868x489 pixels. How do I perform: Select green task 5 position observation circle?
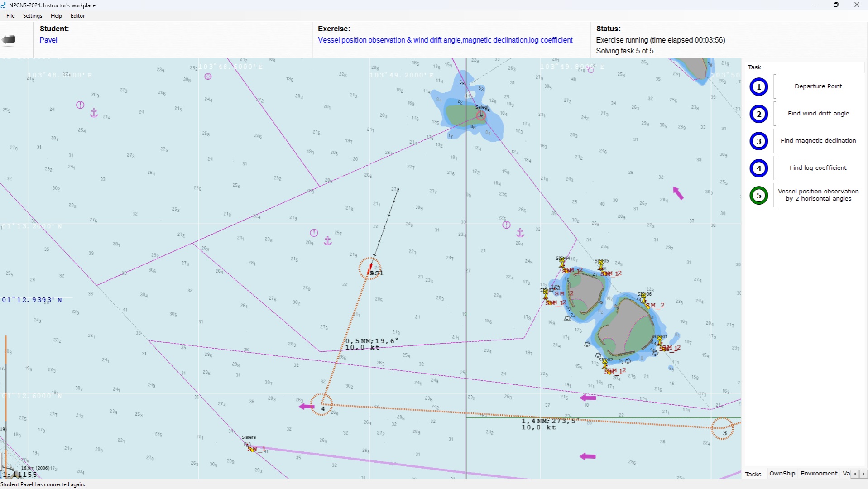pos(759,196)
